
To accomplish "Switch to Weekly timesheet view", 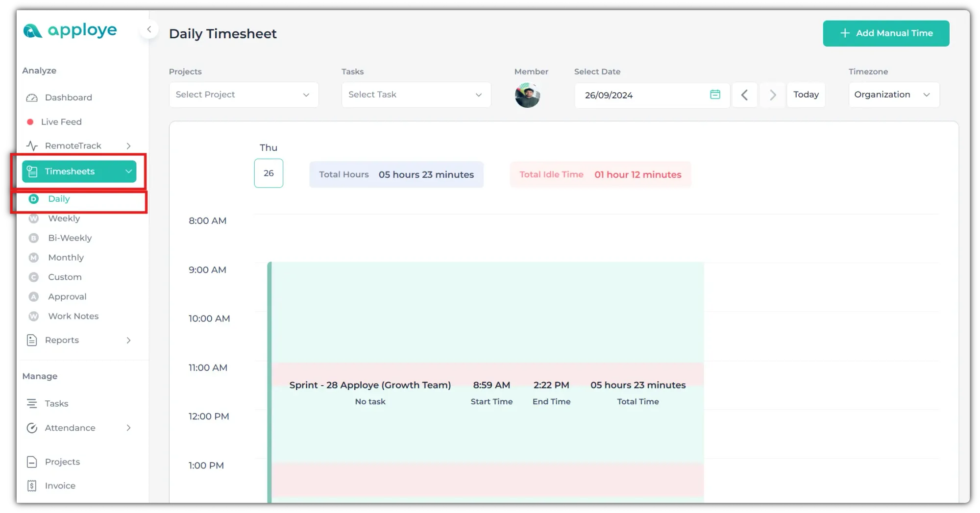I will [x=64, y=219].
